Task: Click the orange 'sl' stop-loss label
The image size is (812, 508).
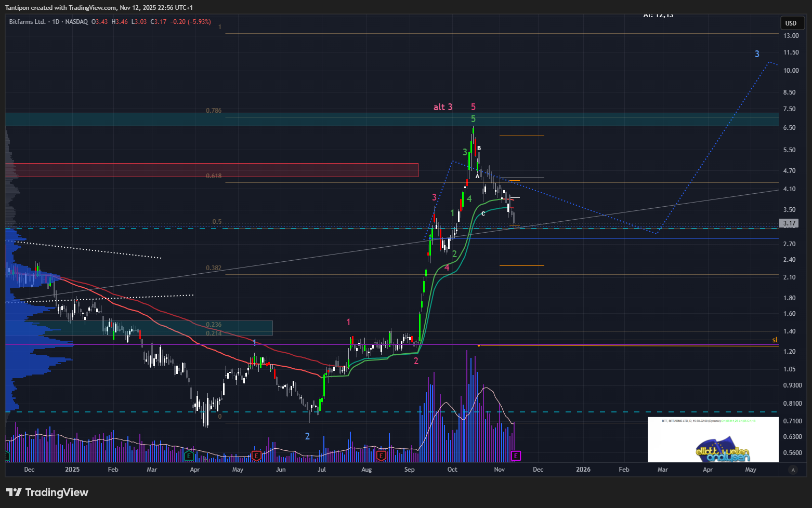Action: (x=775, y=340)
